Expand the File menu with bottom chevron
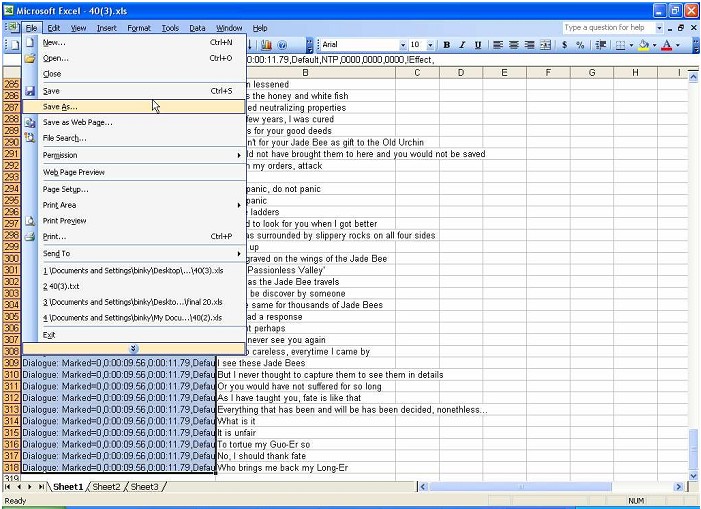Image resolution: width=701 pixels, height=509 pixels. [133, 349]
